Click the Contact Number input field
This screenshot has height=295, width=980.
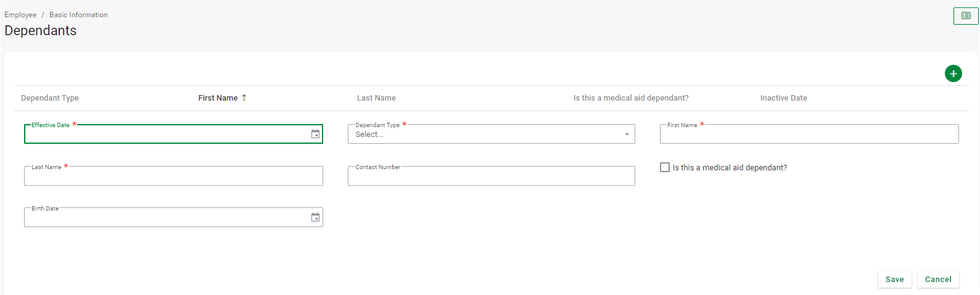click(491, 177)
